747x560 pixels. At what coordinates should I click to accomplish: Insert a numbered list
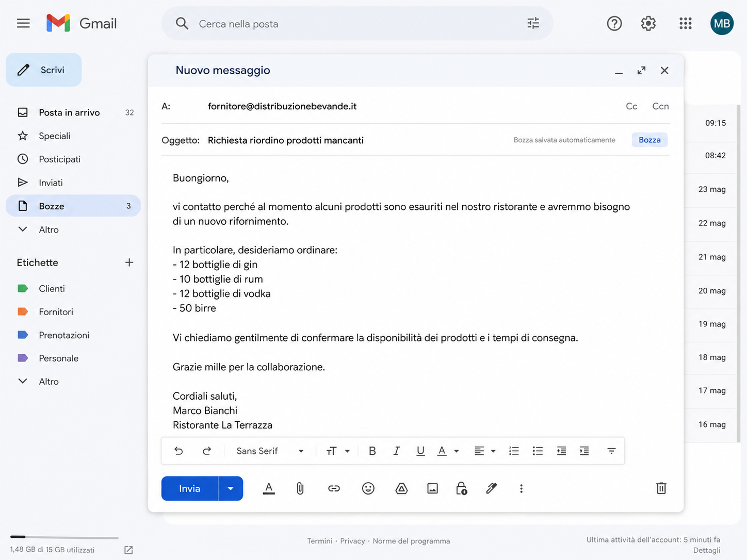pos(514,451)
